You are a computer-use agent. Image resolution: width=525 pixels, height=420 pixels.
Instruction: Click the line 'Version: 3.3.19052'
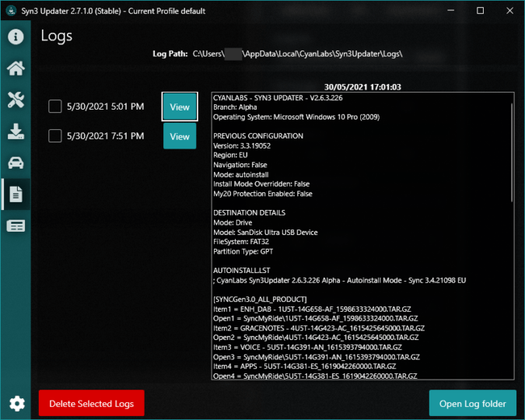(x=242, y=145)
